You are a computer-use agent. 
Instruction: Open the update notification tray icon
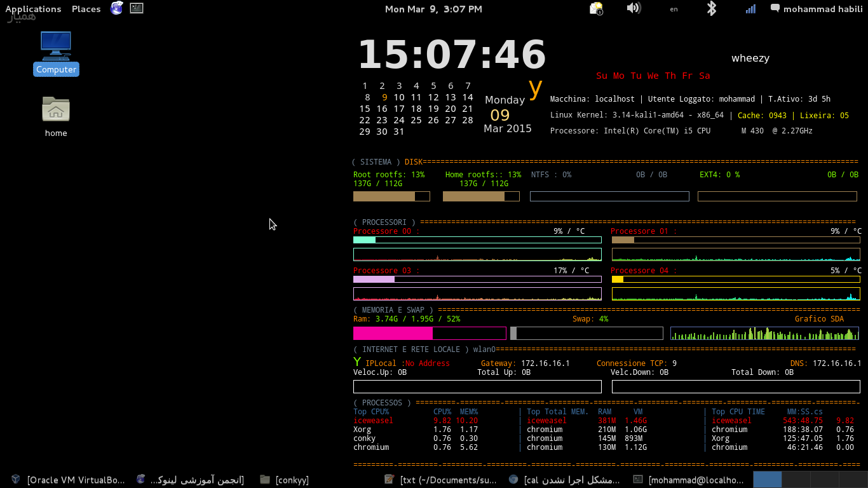coord(595,8)
